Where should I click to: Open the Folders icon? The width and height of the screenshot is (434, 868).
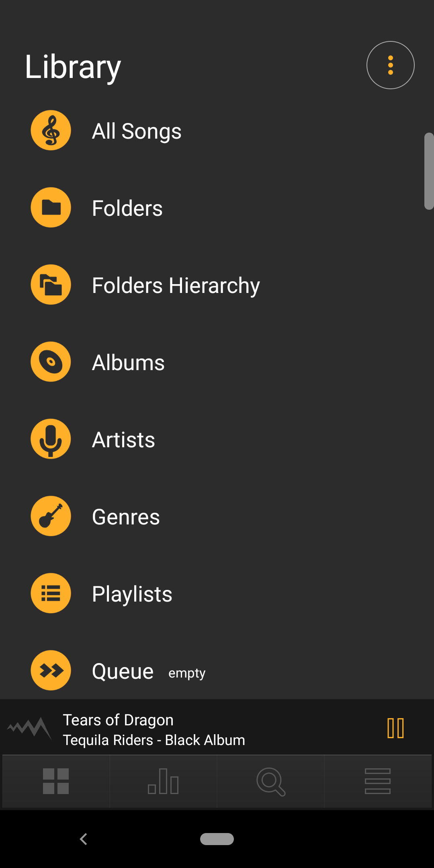pos(51,207)
